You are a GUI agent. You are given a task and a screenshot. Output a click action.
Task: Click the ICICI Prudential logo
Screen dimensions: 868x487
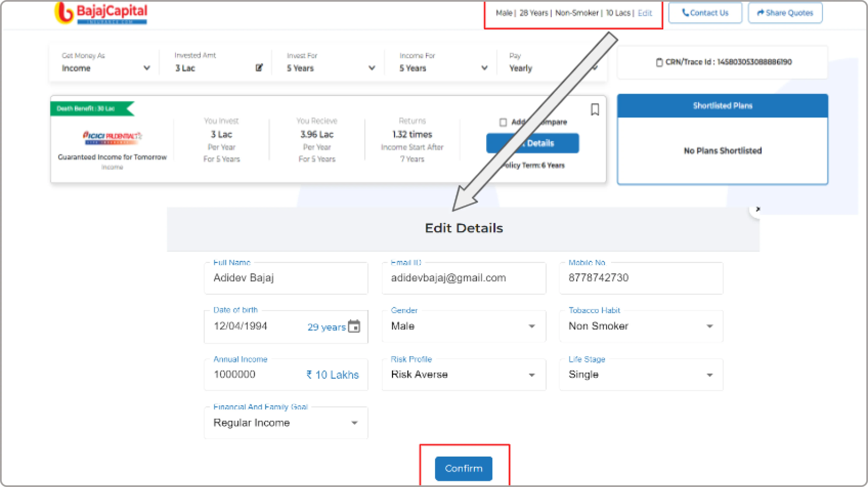point(112,138)
